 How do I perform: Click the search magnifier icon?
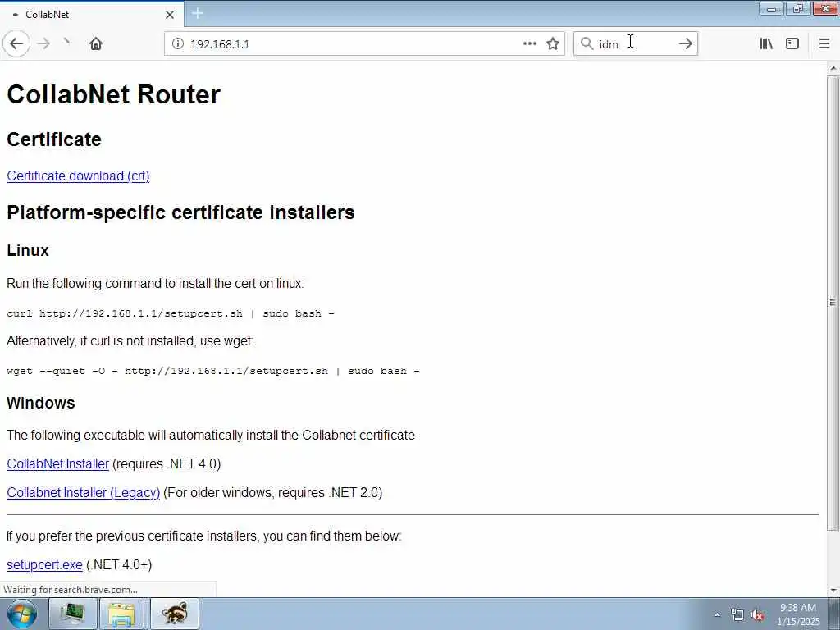pos(587,43)
